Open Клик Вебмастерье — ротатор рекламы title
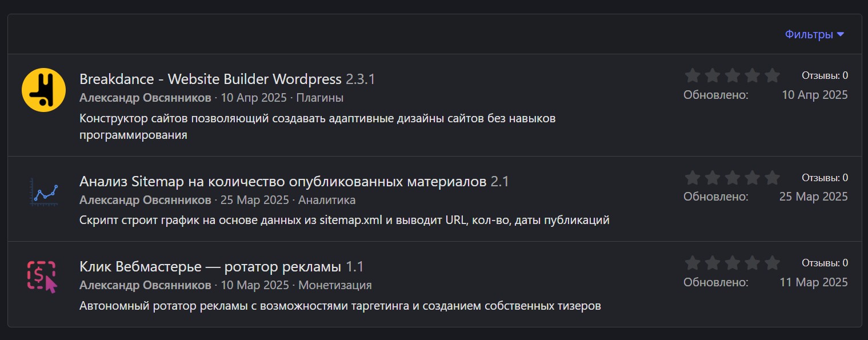 coord(210,267)
